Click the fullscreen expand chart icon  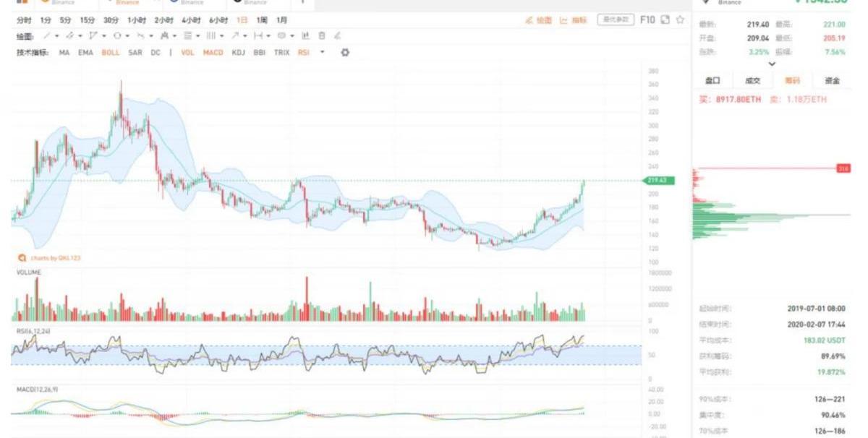(x=665, y=20)
